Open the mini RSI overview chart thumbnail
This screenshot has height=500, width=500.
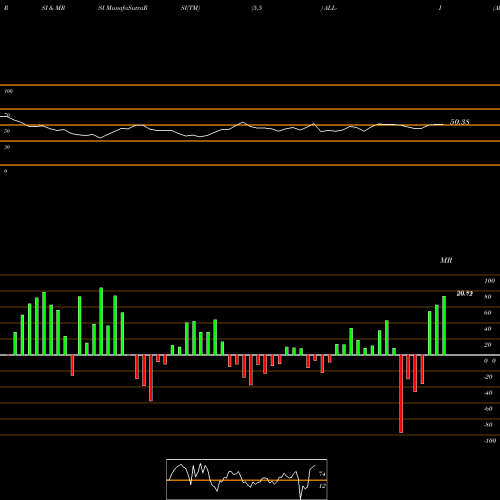(x=247, y=479)
